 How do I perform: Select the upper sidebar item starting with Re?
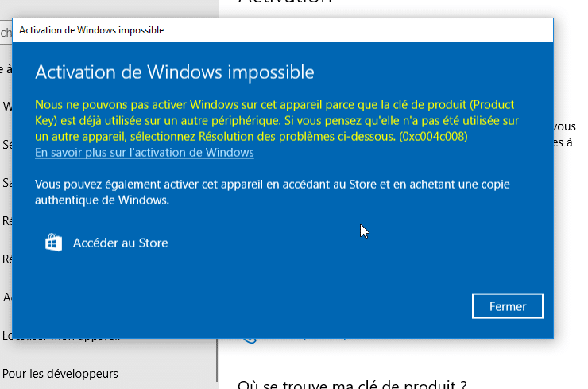click(x=6, y=221)
